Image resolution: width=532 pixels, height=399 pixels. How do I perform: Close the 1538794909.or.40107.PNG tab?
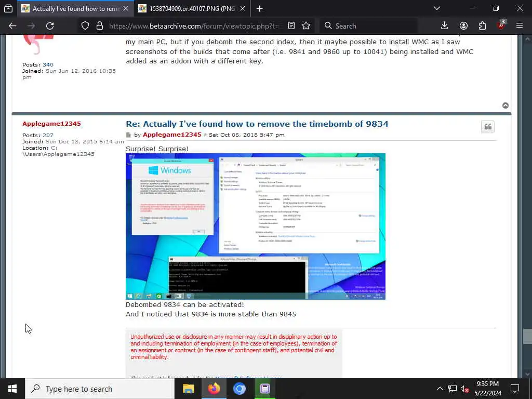pos(243,8)
